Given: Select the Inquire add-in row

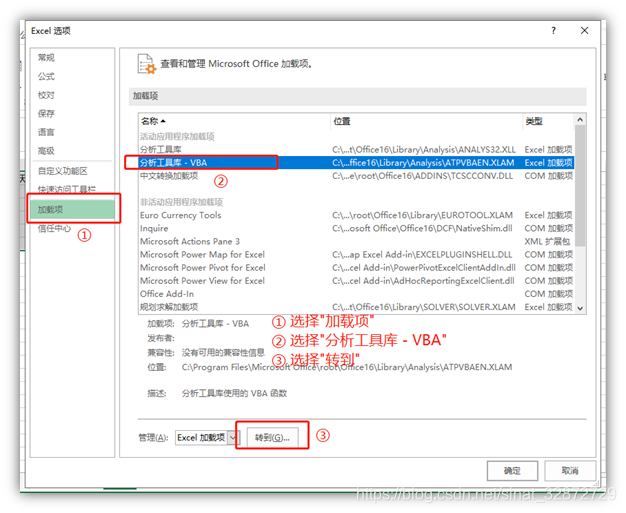Looking at the screenshot, I should [357, 228].
